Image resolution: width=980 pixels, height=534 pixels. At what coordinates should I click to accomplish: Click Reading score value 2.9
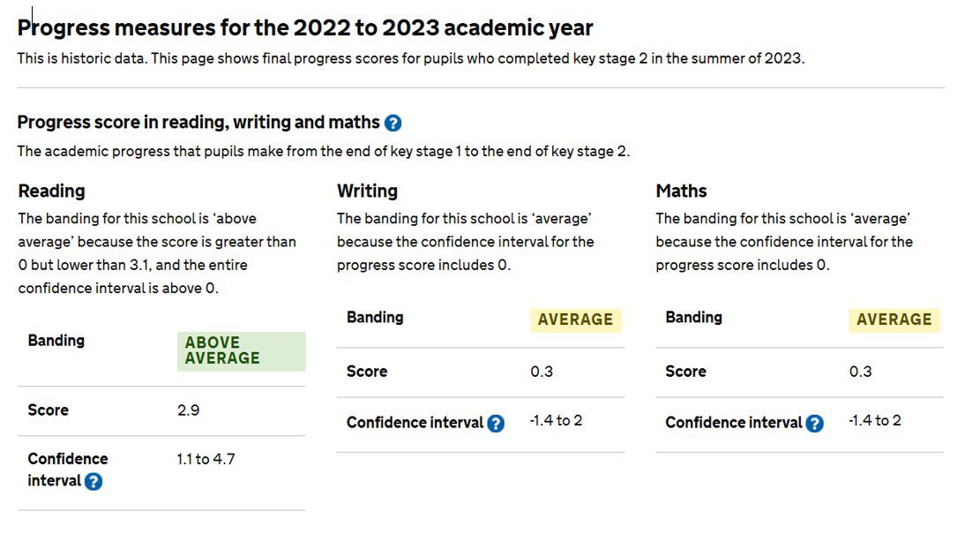pos(188,410)
